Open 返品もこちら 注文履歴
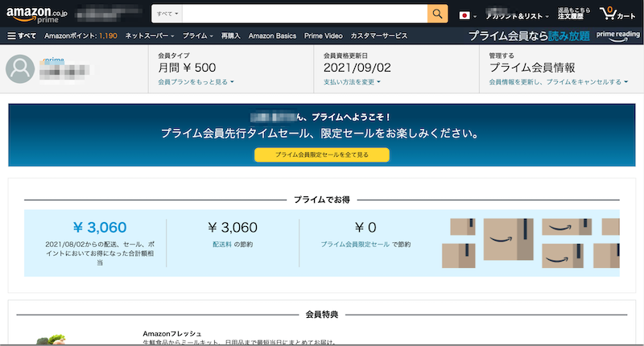Screen dimensions: 644x346 point(573,14)
